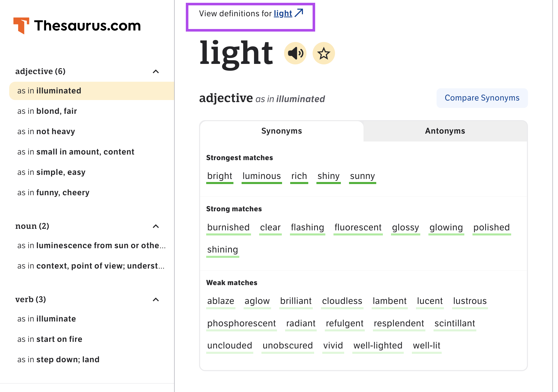Screen dimensions: 558x392
Task: Save light with the star favorite icon
Action: (324, 53)
